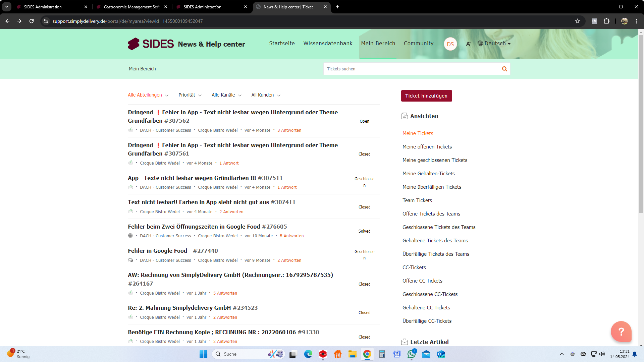This screenshot has width=644, height=362.
Task: Go to Startseite in the navigation
Action: pyautogui.click(x=282, y=43)
